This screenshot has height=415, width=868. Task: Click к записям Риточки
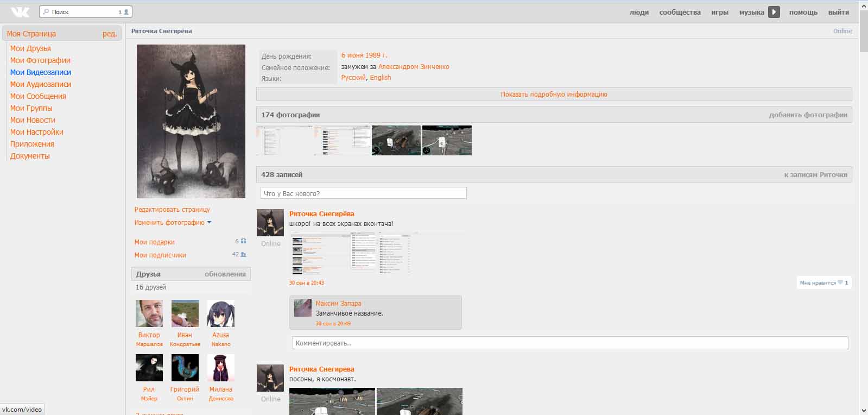tap(815, 174)
